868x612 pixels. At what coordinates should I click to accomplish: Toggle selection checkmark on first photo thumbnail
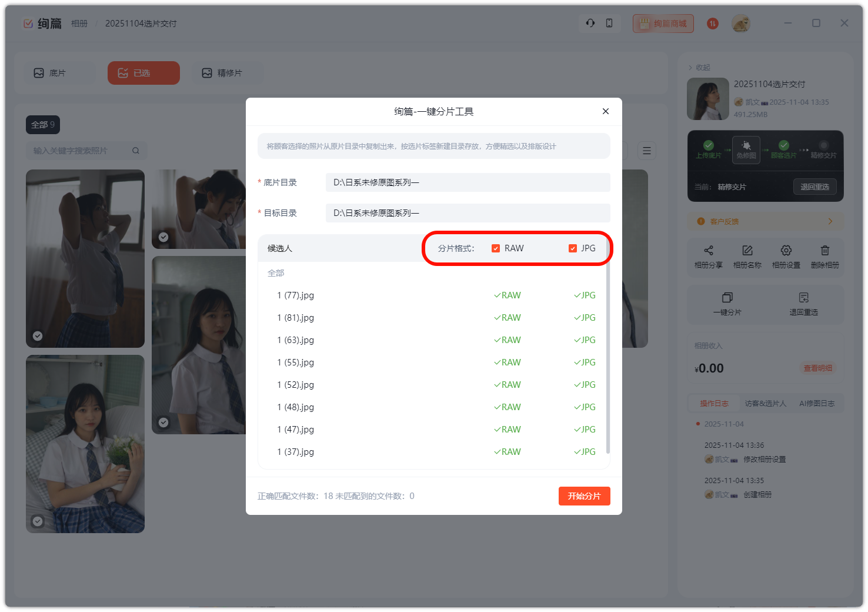[x=38, y=336]
